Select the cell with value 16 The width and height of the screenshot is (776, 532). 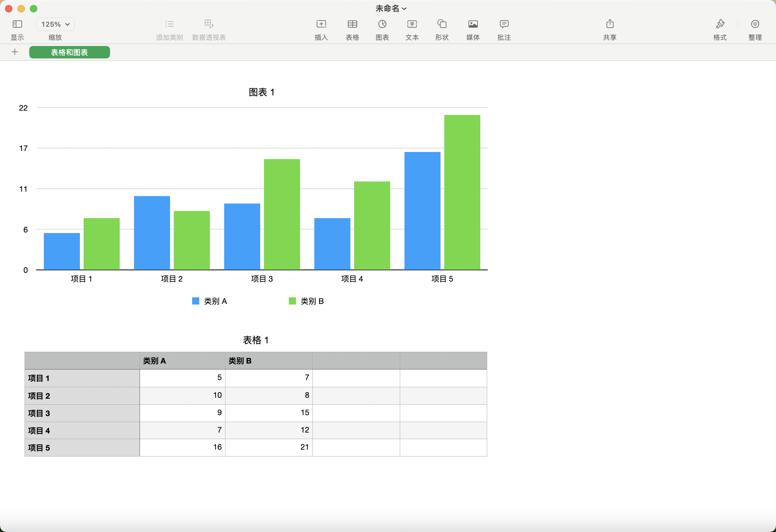[182, 447]
